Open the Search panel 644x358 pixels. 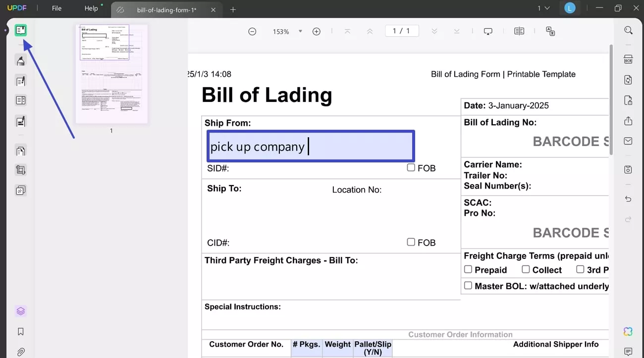628,30
